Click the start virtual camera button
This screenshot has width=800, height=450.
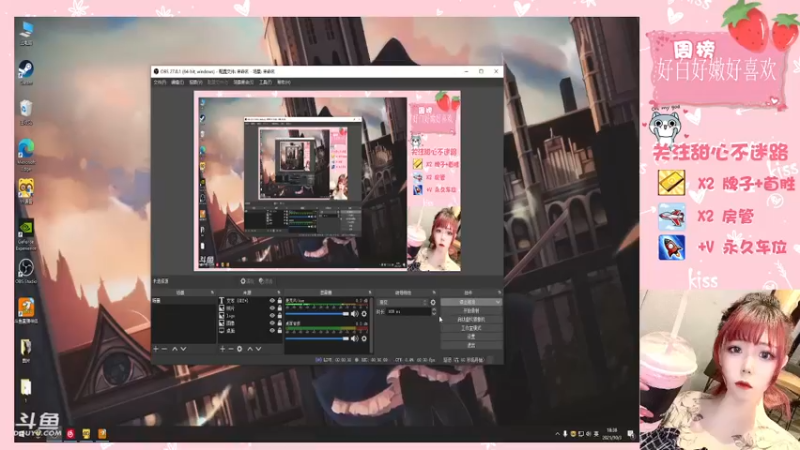pos(471,319)
